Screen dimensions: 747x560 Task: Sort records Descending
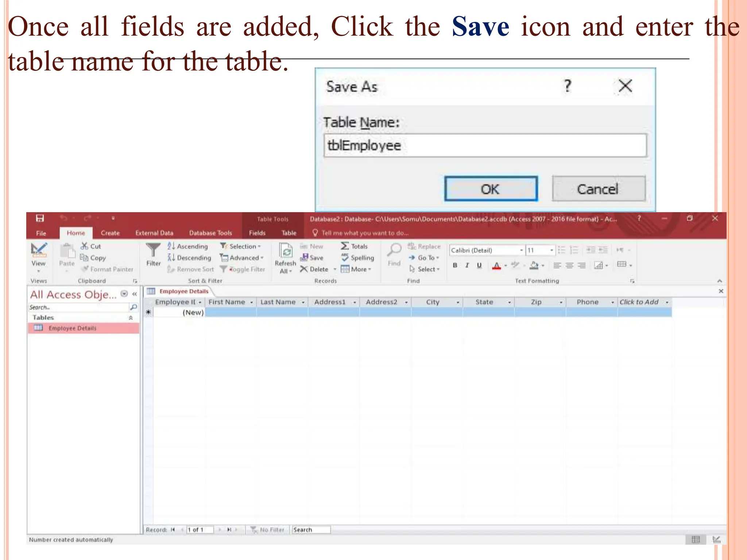189,257
